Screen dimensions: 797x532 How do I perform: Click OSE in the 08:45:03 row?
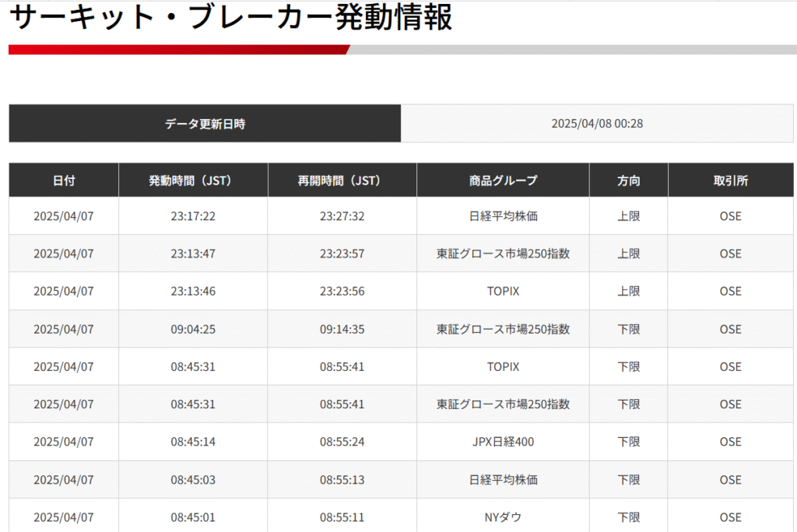(730, 480)
